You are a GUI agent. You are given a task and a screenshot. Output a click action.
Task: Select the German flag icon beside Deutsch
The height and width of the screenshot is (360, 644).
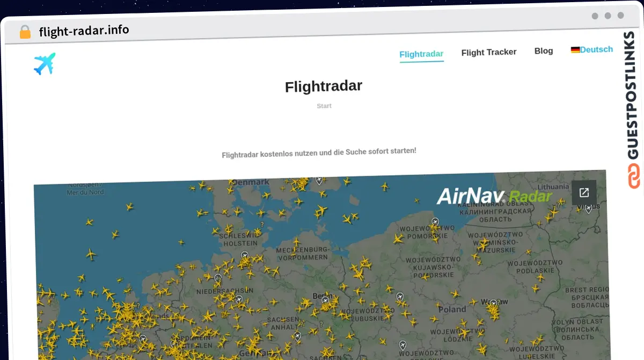[x=575, y=49]
